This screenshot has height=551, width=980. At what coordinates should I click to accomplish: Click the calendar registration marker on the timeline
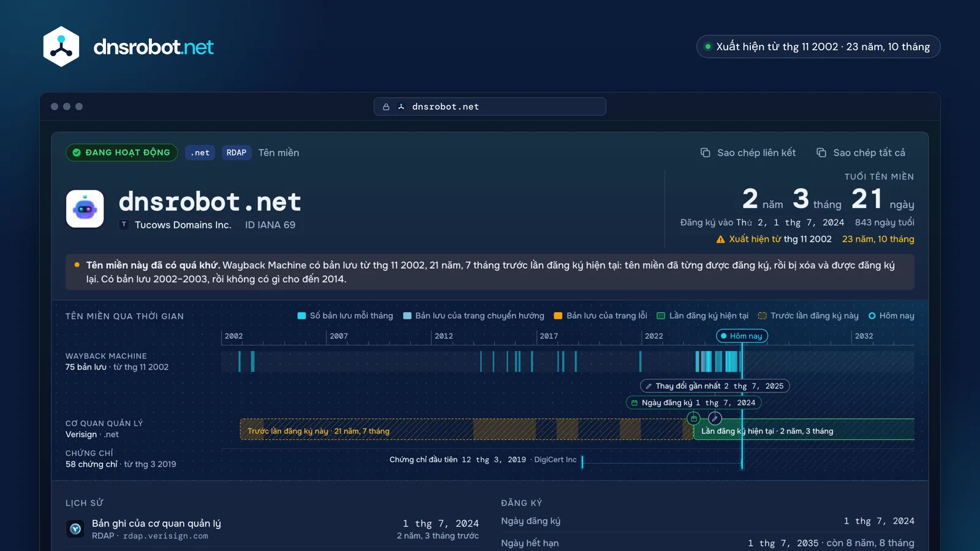point(693,418)
